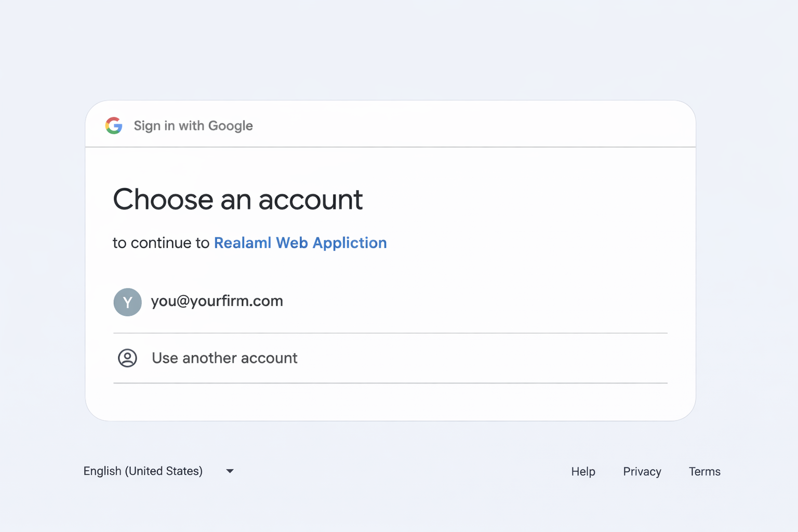Select the you@yourfirm.com account
This screenshot has width=798, height=532.
coord(217,301)
